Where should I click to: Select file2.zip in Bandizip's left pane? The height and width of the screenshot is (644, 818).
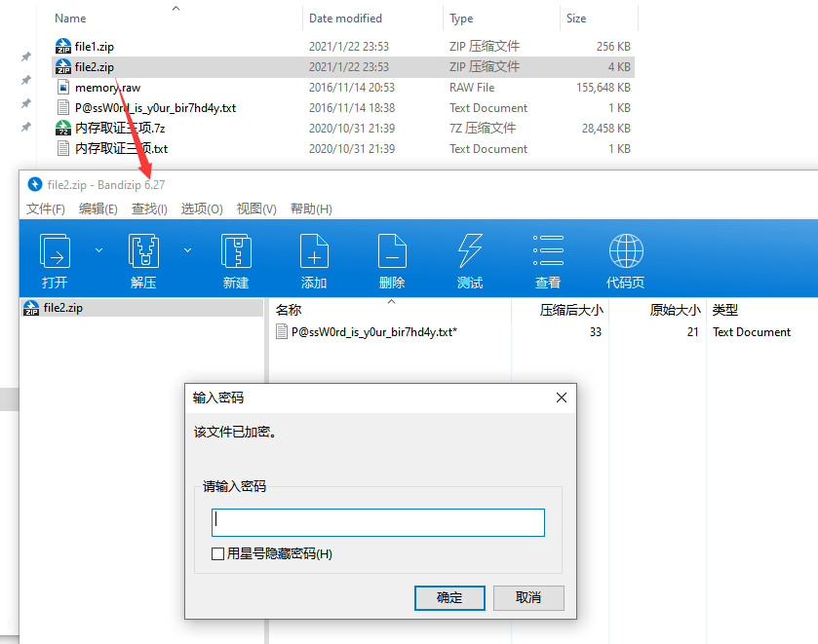(58, 307)
